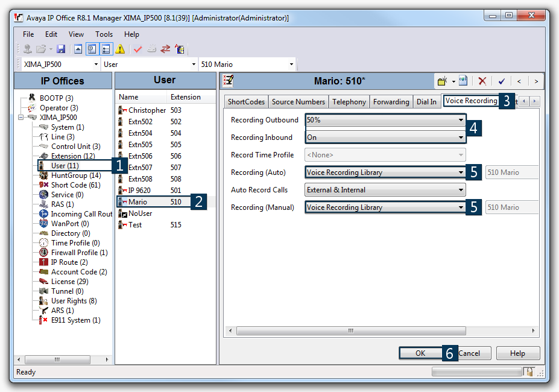559x392 pixels.
Task: Click the Save Configuration floppy disk icon
Action: (61, 49)
